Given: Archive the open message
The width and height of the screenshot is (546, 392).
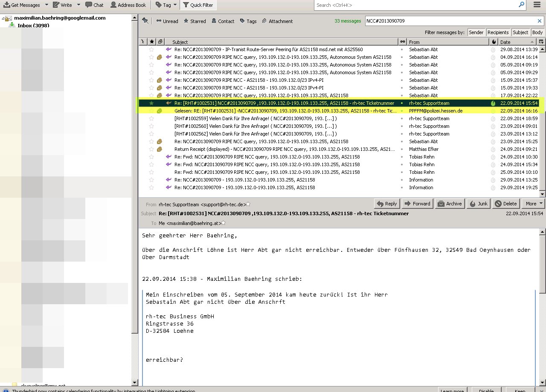Looking at the screenshot, I should click(450, 204).
